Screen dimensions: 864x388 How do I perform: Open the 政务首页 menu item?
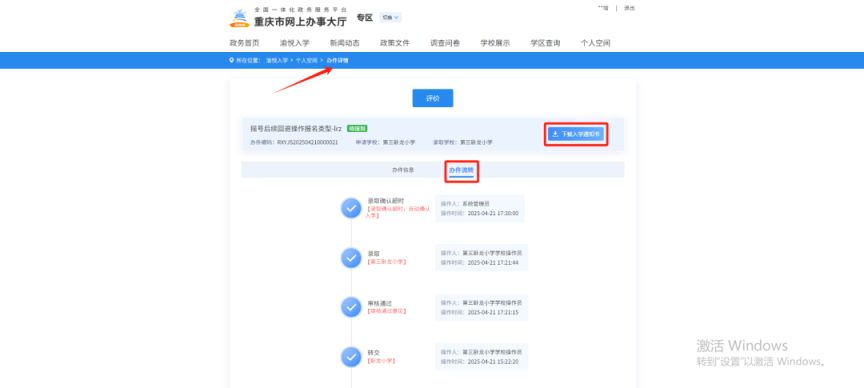(244, 43)
